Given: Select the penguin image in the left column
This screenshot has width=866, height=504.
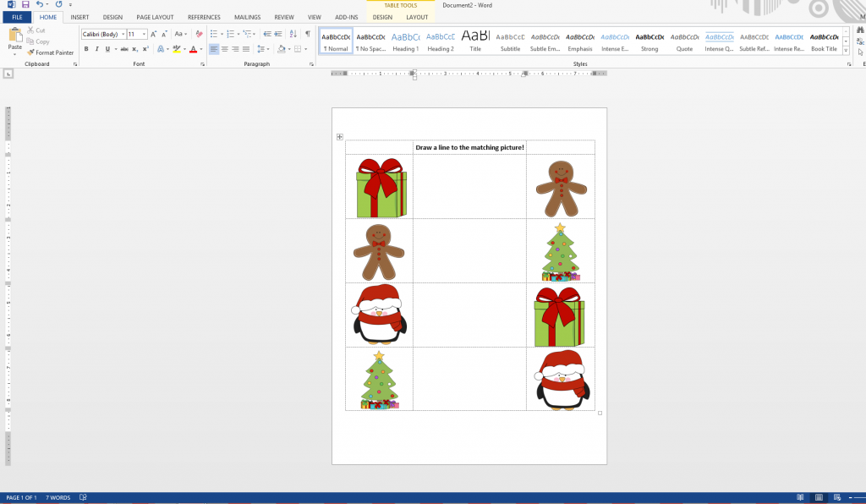Looking at the screenshot, I should (379, 315).
